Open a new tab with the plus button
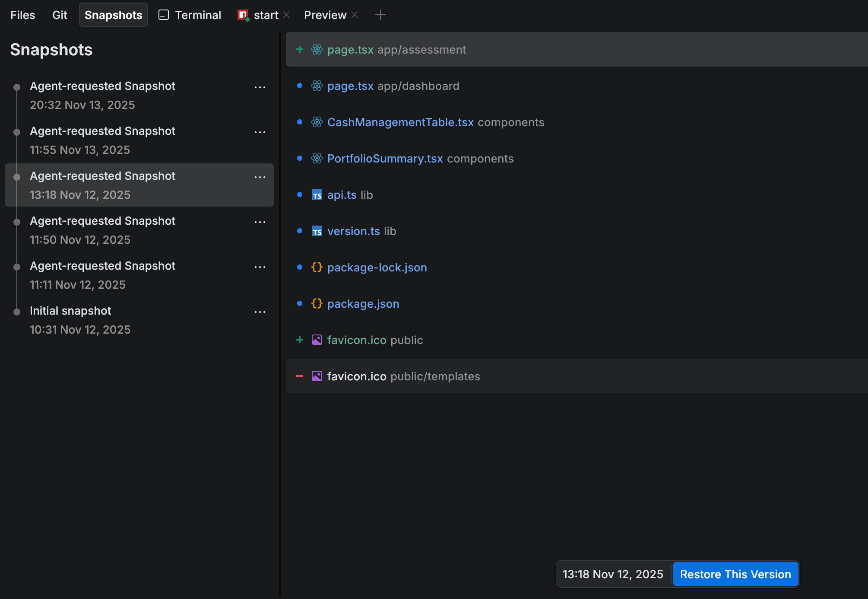 tap(380, 14)
